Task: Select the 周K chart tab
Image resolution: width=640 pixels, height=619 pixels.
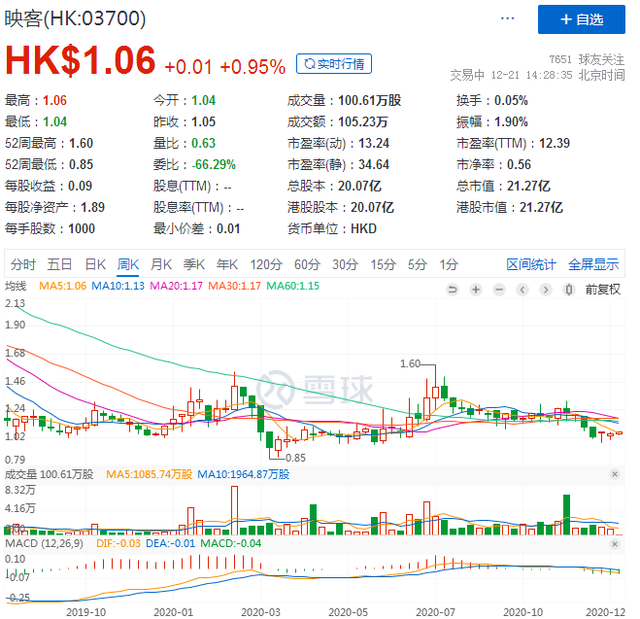Action: tap(128, 264)
